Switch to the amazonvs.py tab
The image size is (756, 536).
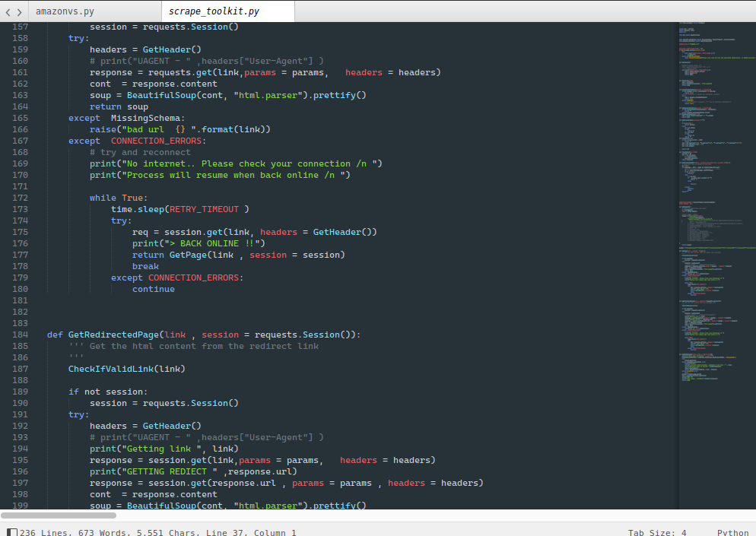(65, 11)
